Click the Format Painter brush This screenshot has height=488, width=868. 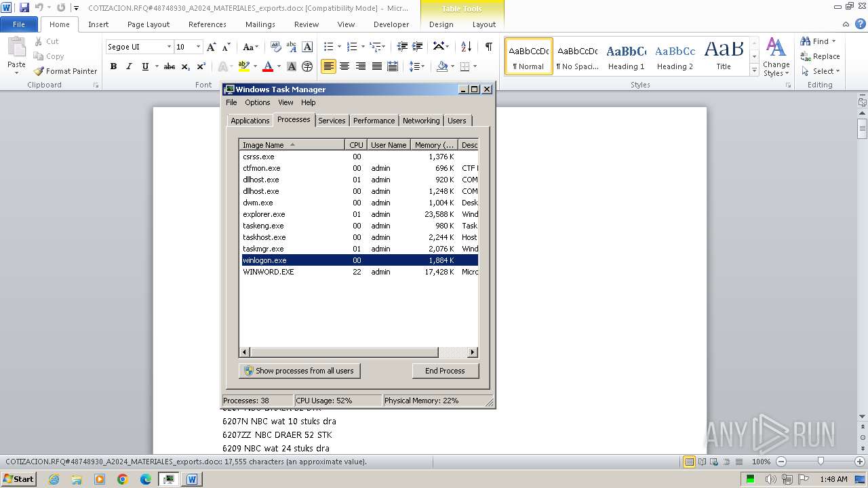pos(65,71)
